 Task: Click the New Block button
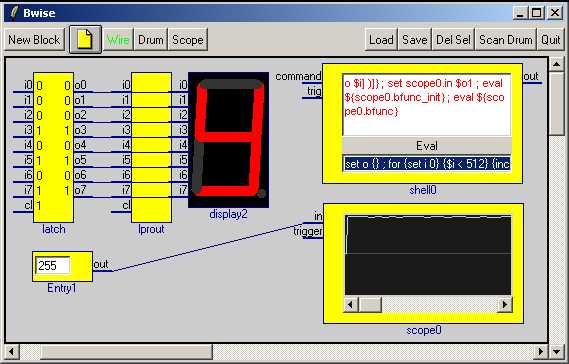34,40
